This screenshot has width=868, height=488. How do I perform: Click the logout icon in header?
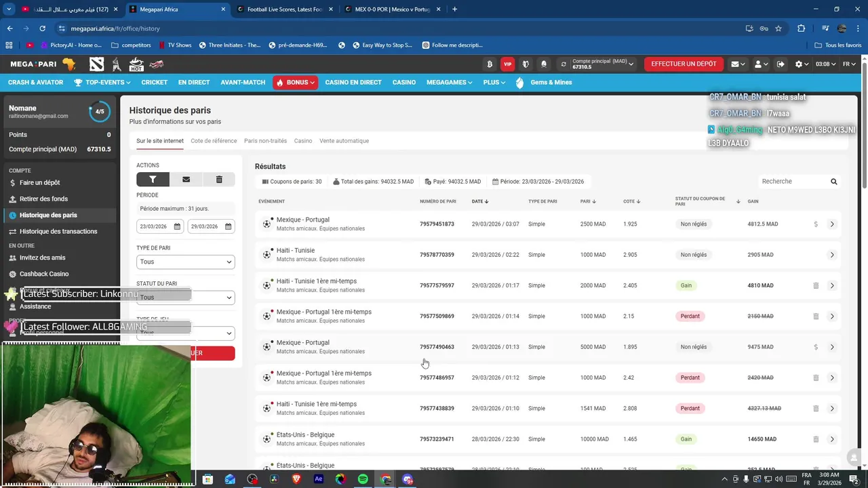[x=781, y=64]
